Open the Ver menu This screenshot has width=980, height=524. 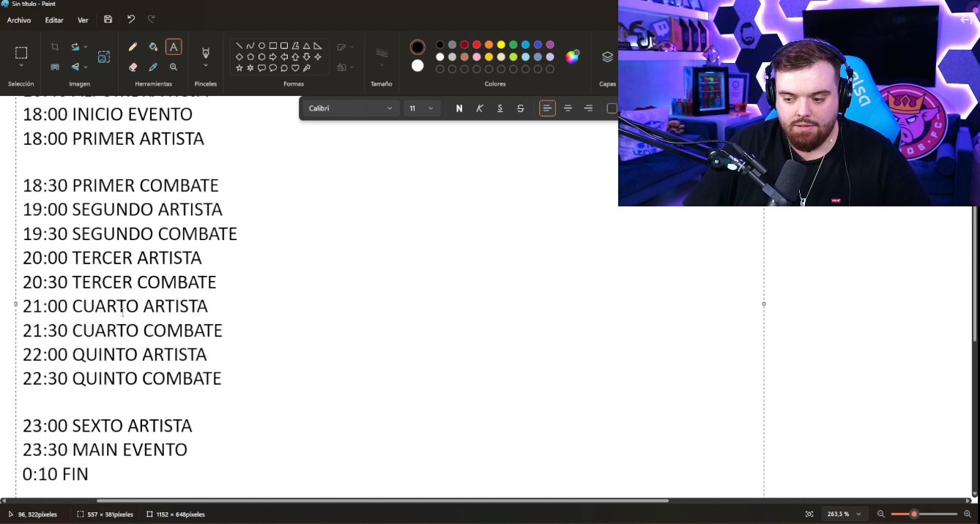(x=83, y=20)
